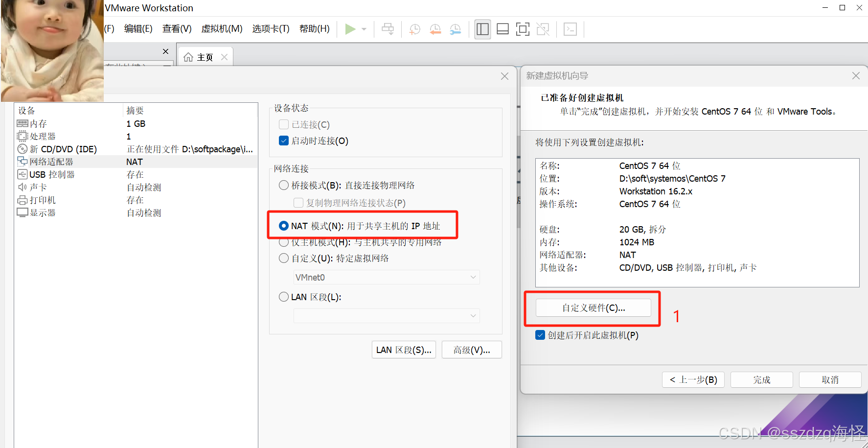Screen dimensions: 868x448
Task: Click the 取消 button
Action: coord(830,379)
